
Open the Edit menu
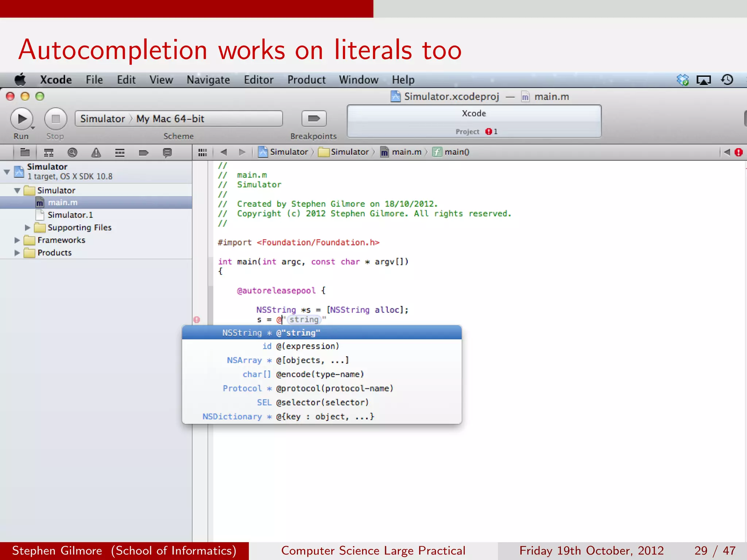click(126, 79)
